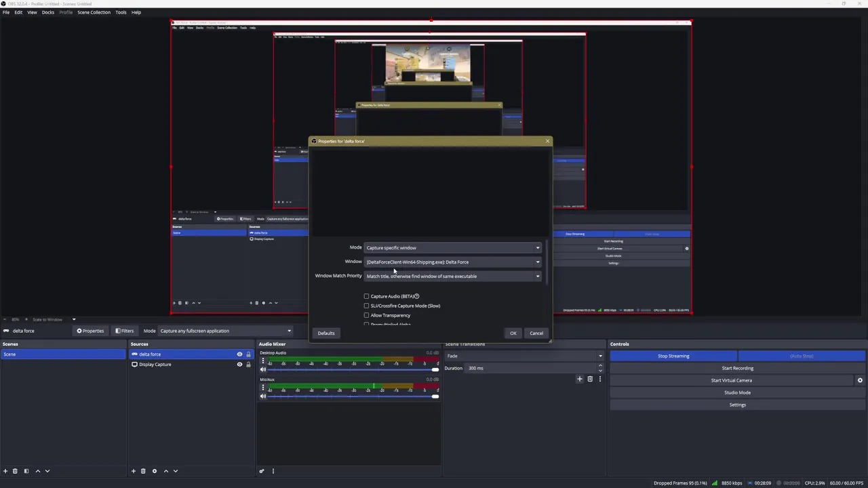Remove selected scene with trash icon
Image resolution: width=868 pixels, height=488 pixels.
point(15,471)
